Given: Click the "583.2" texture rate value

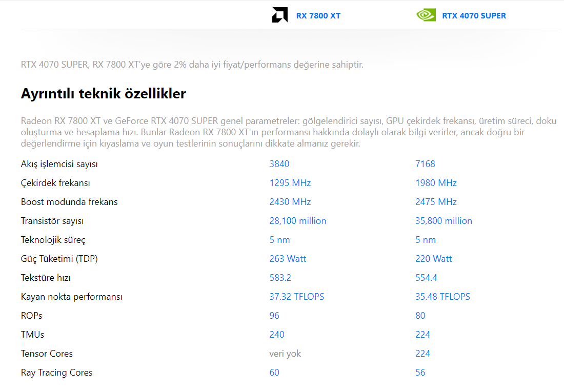Looking at the screenshot, I should [x=280, y=278].
